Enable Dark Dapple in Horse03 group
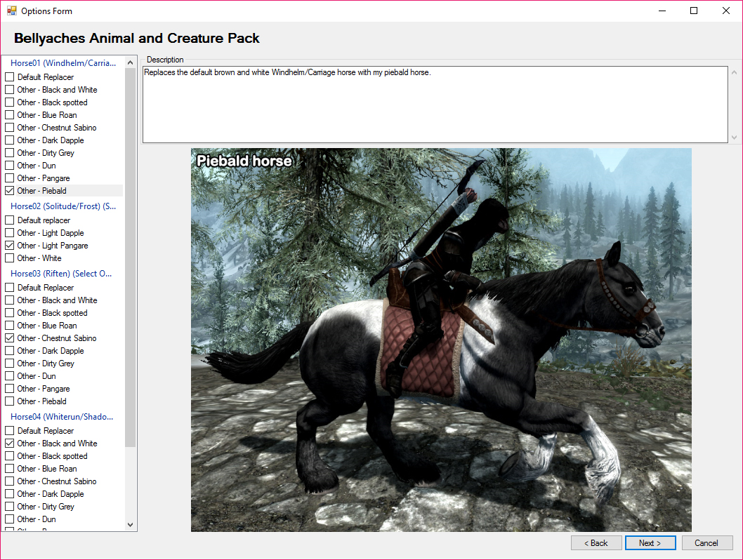 pyautogui.click(x=9, y=351)
